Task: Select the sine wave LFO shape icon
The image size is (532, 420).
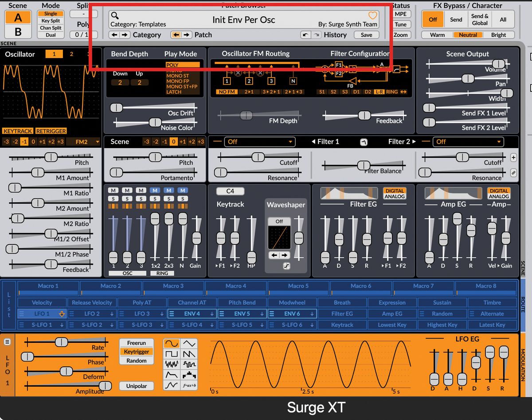Action: click(172, 343)
